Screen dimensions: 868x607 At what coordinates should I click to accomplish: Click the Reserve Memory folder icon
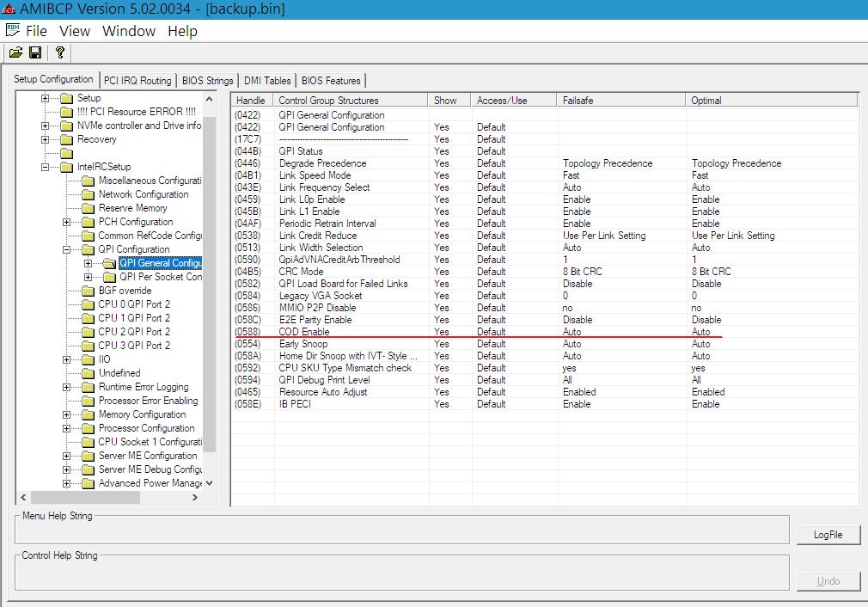coord(88,208)
